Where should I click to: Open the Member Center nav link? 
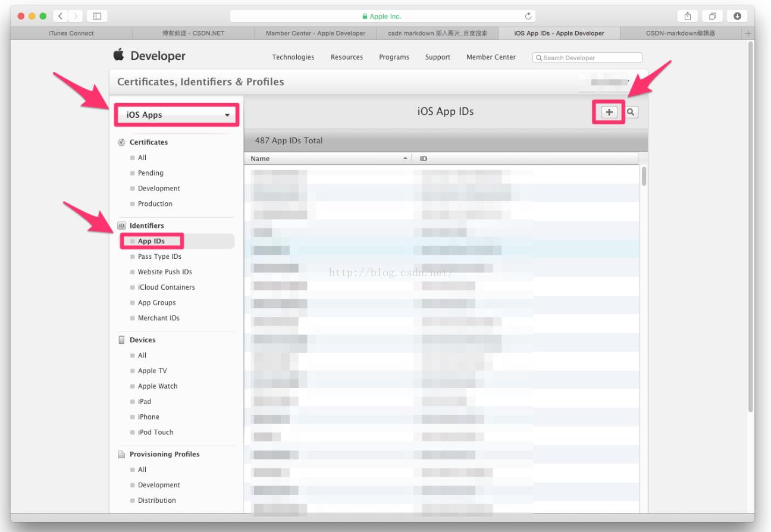[x=491, y=57]
